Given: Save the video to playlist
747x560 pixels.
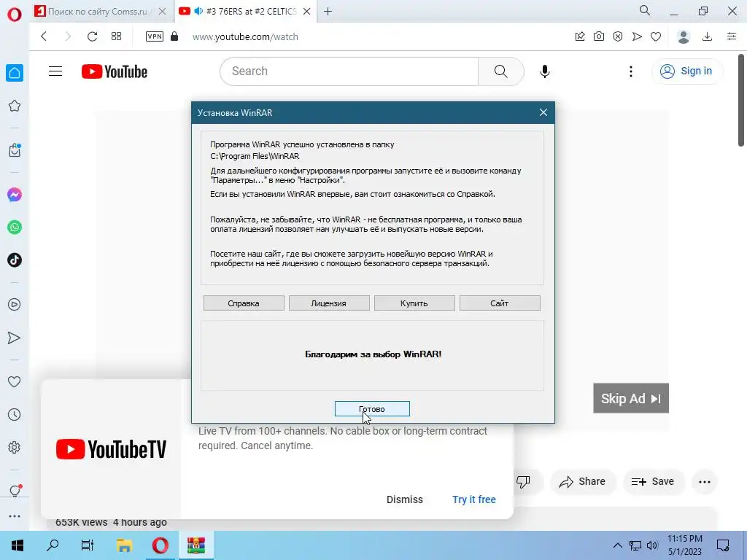Looking at the screenshot, I should tap(653, 481).
